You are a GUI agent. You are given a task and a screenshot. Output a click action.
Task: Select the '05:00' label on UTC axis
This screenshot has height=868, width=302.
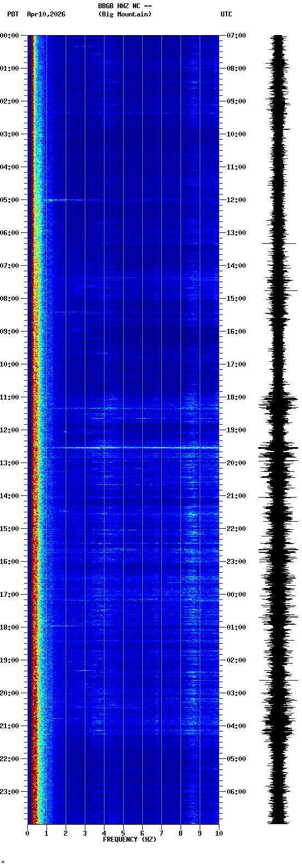coord(236,759)
